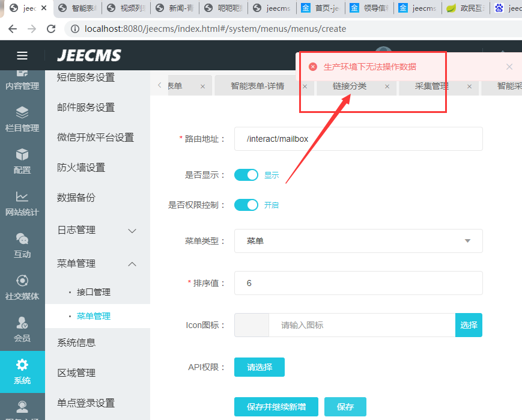The image size is (522, 420).
Task: Switch to the 视频列 browser tab
Action: click(x=127, y=8)
